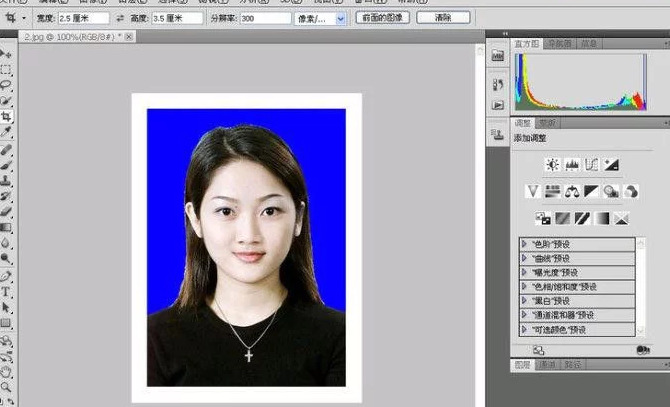Viewport: 670px width, 407px height.
Task: Switch to the 通道 tab
Action: point(548,364)
